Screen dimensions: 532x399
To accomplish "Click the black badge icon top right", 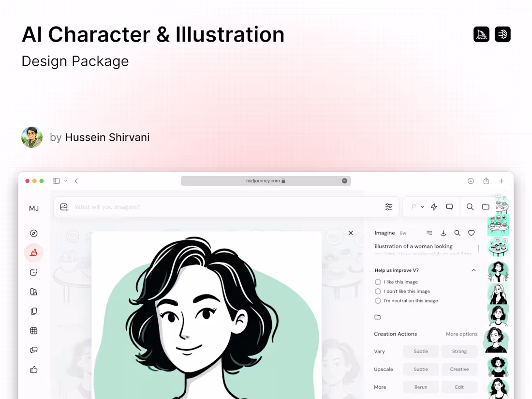I will [x=503, y=34].
